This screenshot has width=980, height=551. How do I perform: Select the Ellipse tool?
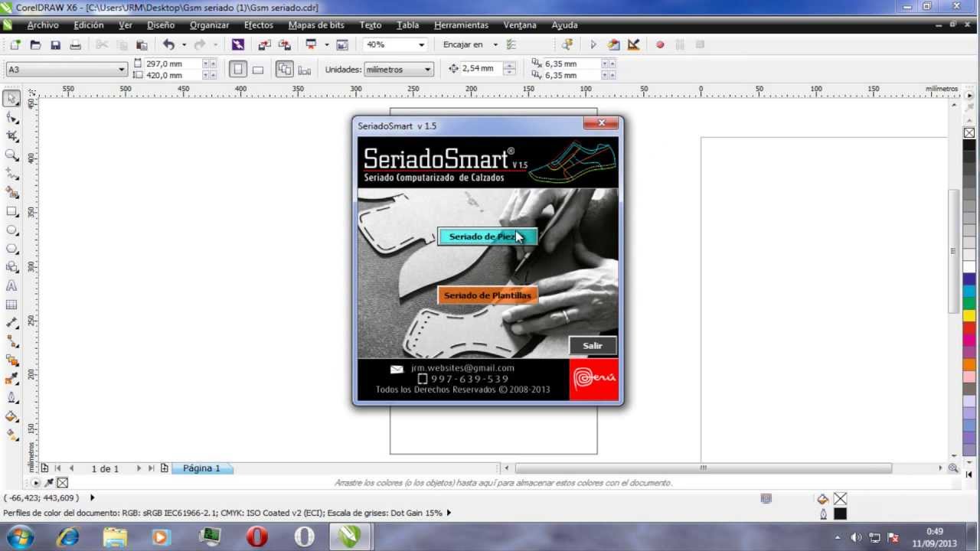pyautogui.click(x=11, y=230)
